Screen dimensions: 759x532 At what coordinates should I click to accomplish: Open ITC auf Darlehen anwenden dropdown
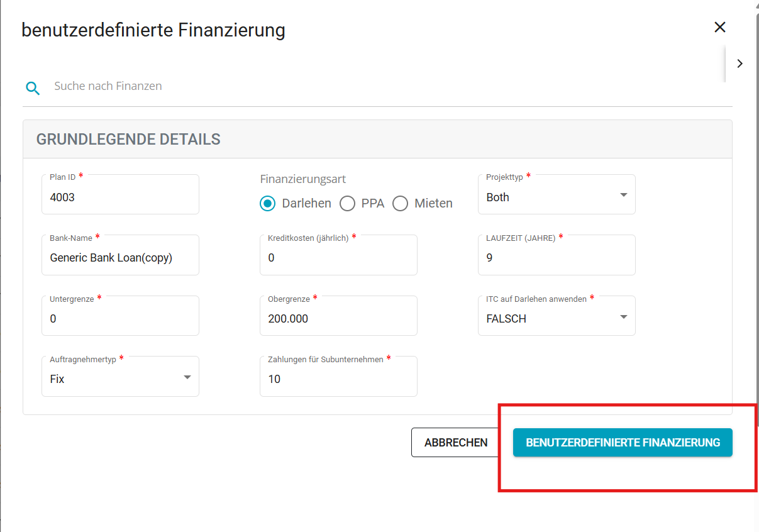pos(557,316)
